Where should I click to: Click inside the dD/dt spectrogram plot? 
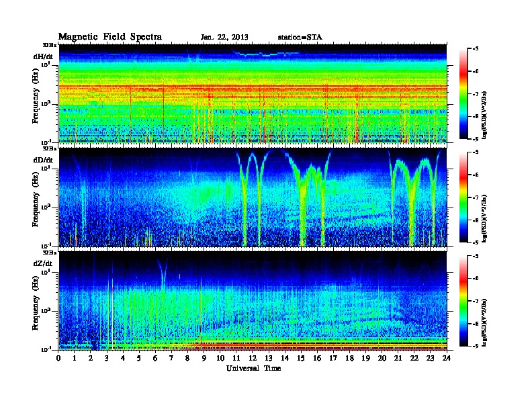[x=253, y=197]
